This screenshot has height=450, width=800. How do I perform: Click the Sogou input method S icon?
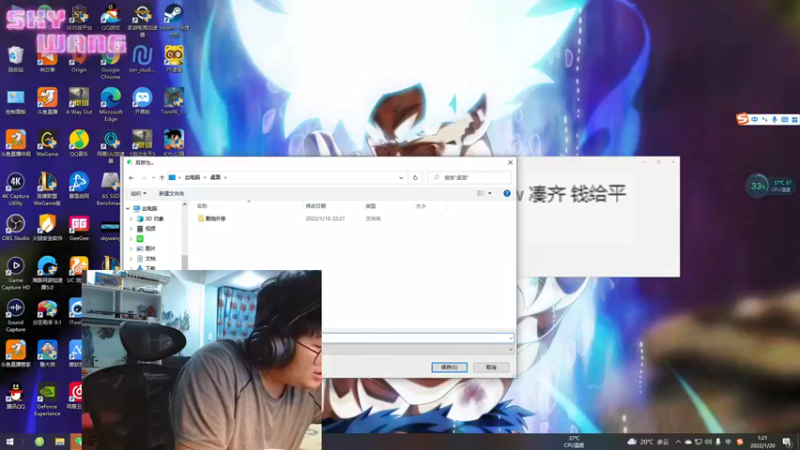(x=742, y=119)
